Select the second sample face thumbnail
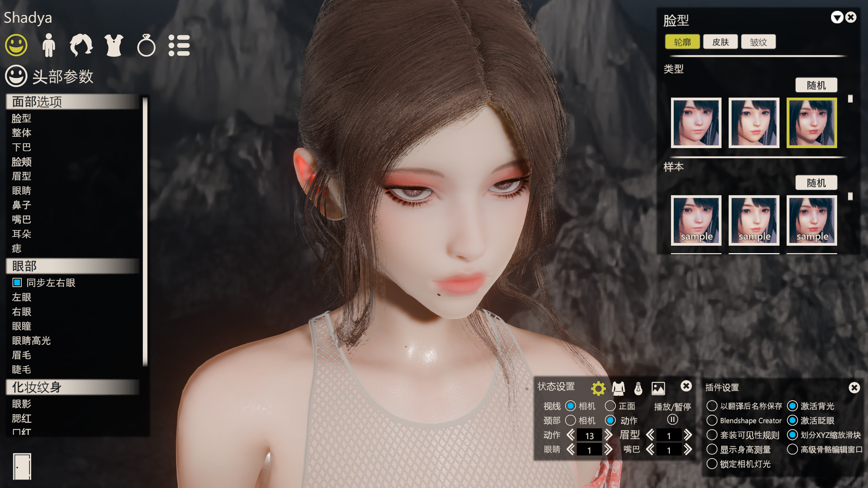The height and width of the screenshot is (488, 868). pos(754,220)
